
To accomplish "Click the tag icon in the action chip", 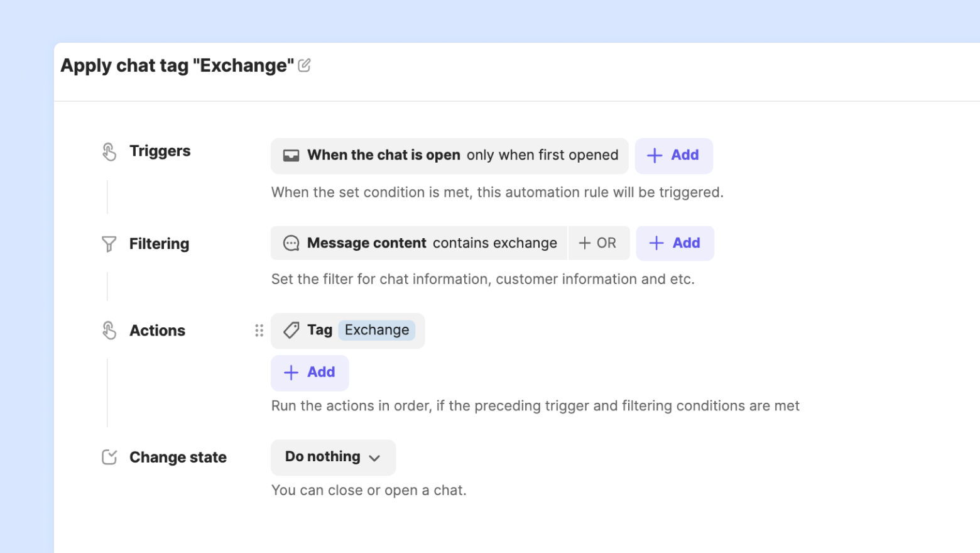I will point(291,331).
